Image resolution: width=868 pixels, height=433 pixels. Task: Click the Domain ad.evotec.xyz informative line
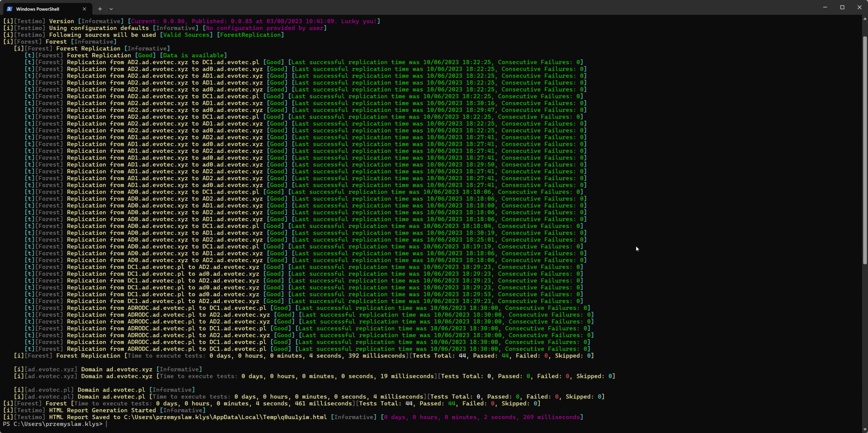[108, 369]
